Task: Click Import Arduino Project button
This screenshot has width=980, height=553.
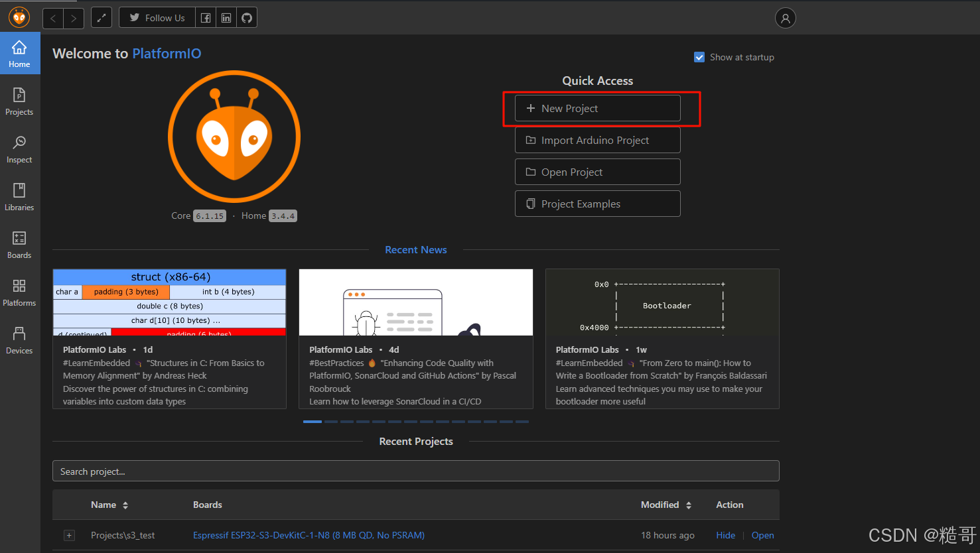Action: point(598,140)
